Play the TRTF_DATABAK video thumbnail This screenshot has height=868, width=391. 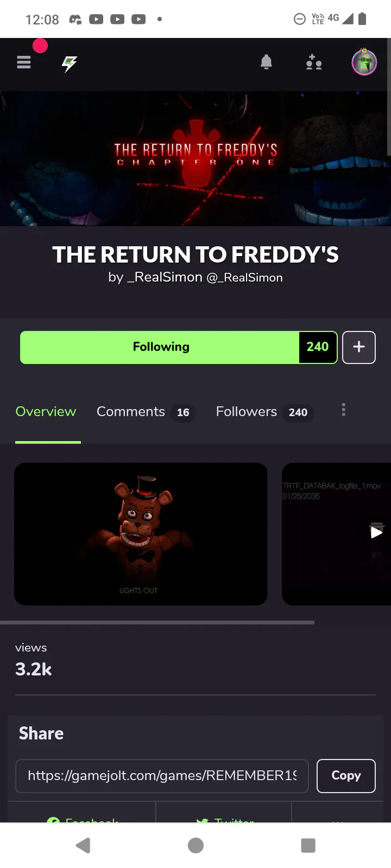[x=337, y=534]
